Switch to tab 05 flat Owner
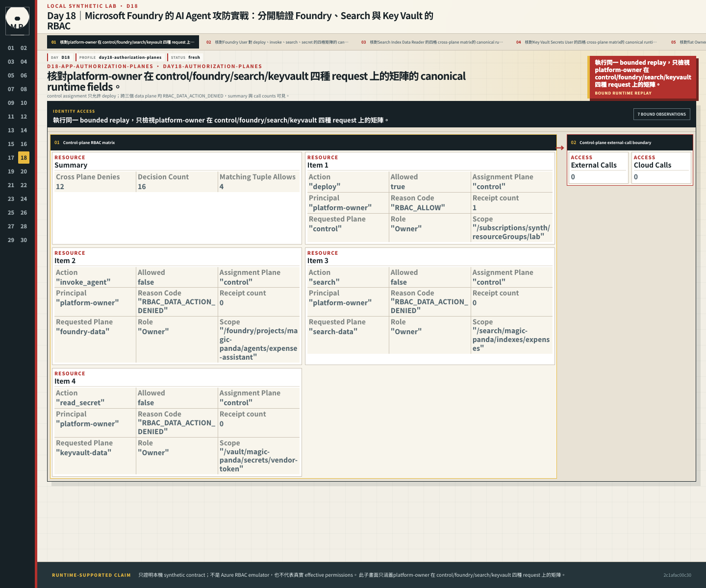The height and width of the screenshot is (588, 706). pyautogui.click(x=686, y=42)
